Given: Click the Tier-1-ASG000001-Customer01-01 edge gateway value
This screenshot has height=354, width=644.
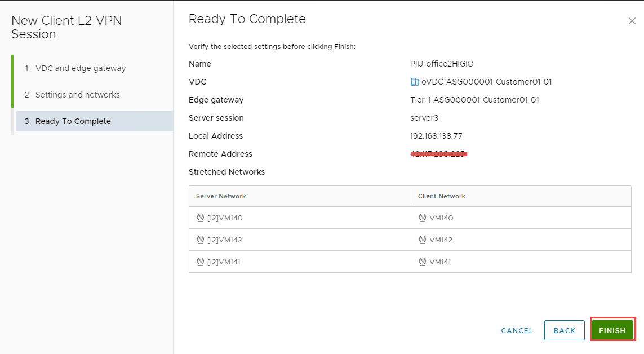Looking at the screenshot, I should [474, 100].
